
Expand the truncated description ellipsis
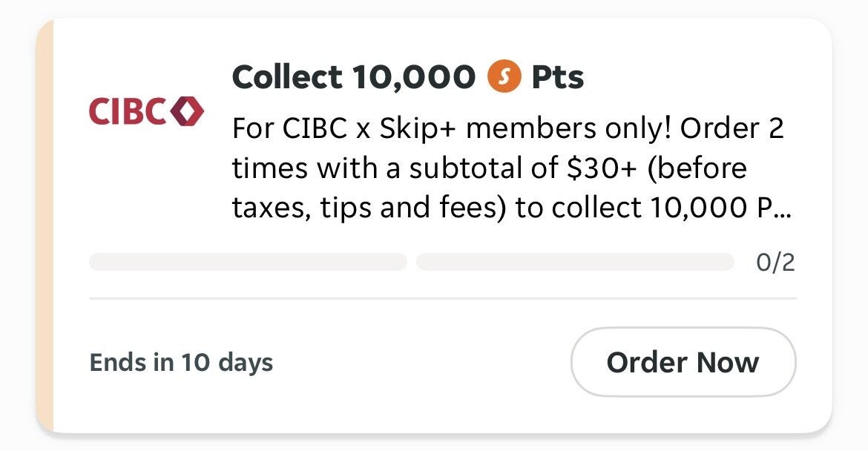(783, 209)
